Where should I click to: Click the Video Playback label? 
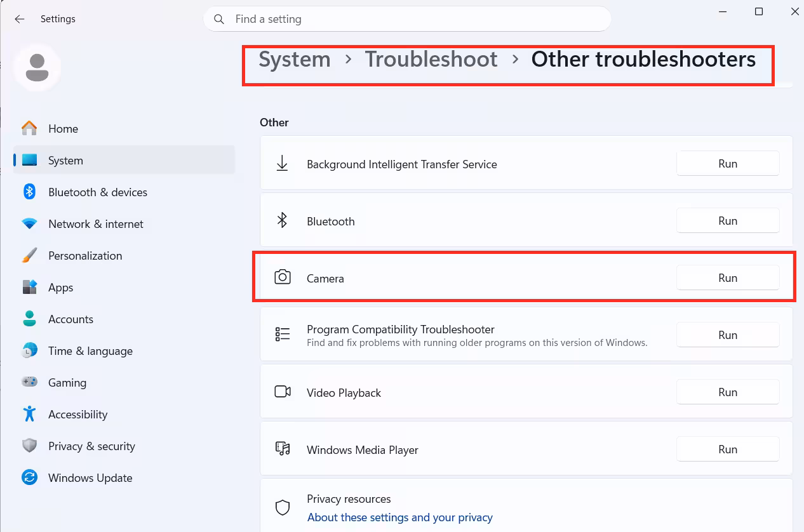tap(344, 393)
